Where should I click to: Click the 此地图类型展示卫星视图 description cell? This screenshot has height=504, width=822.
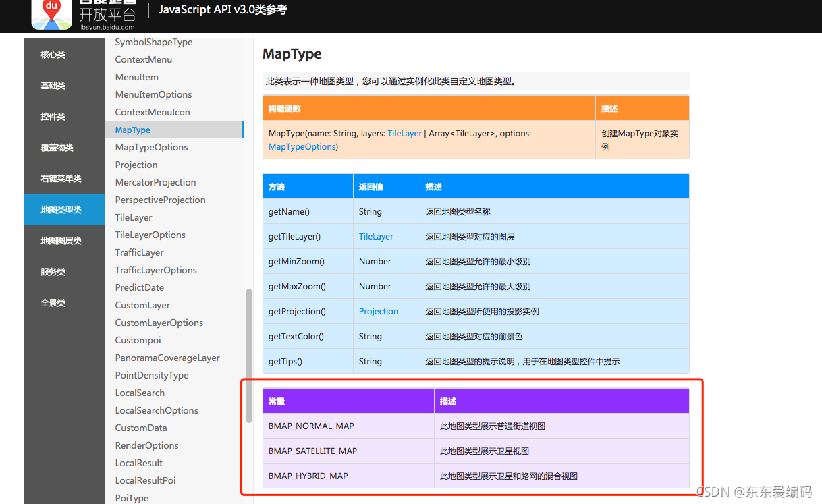click(x=562, y=451)
